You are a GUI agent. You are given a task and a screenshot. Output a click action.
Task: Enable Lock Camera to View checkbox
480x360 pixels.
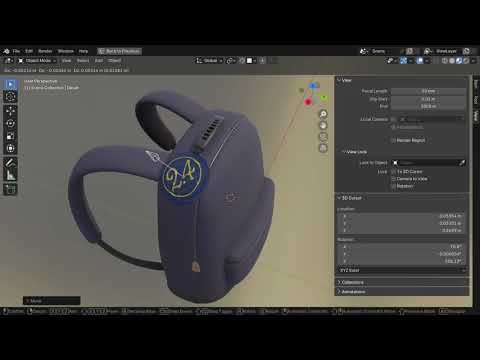(x=393, y=179)
